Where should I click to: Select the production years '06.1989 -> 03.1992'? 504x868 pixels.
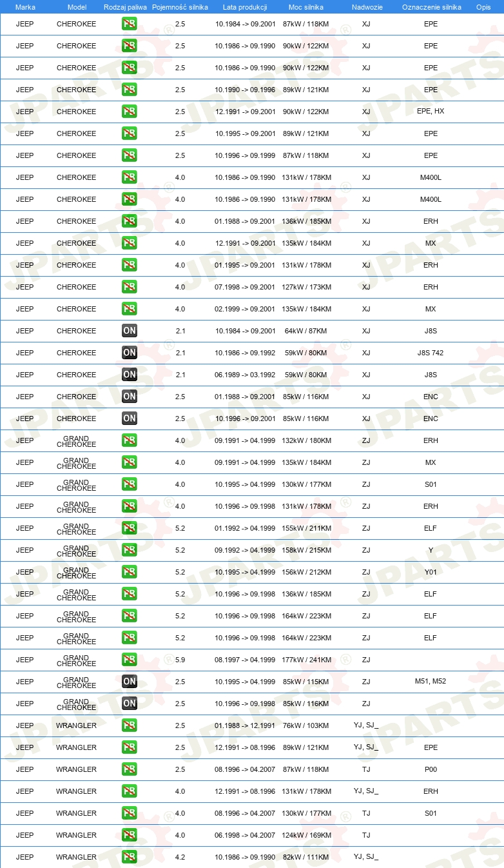(x=246, y=375)
